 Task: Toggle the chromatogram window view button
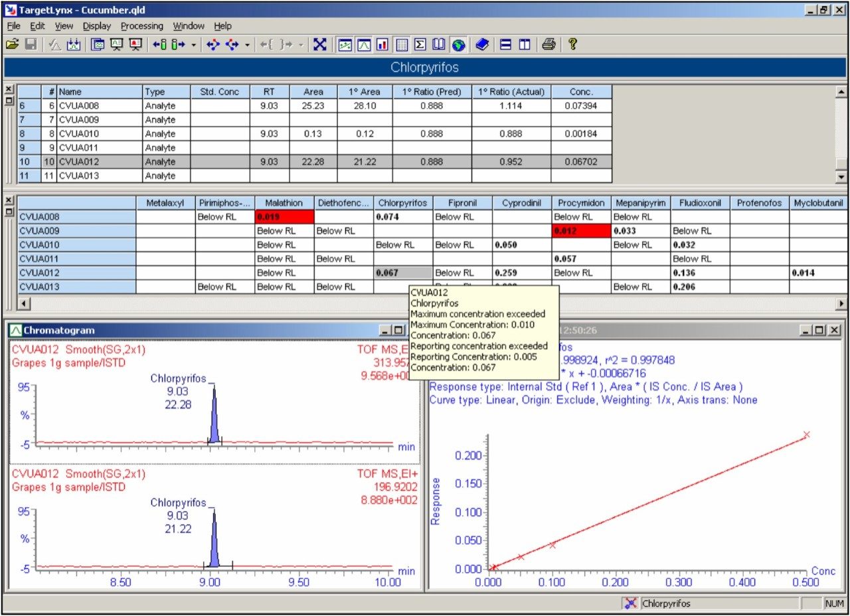click(x=364, y=44)
